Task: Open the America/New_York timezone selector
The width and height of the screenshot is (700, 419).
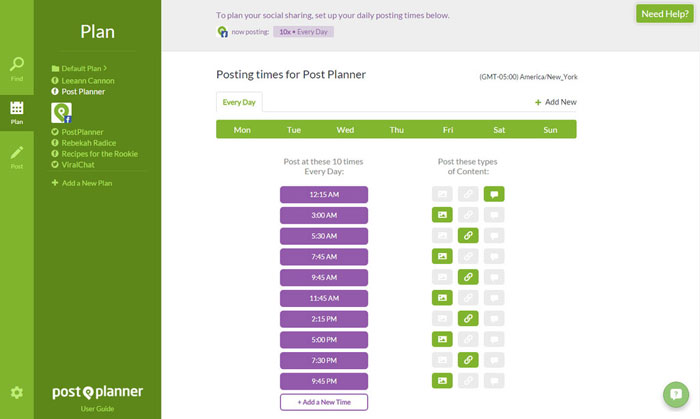Action: [x=528, y=76]
